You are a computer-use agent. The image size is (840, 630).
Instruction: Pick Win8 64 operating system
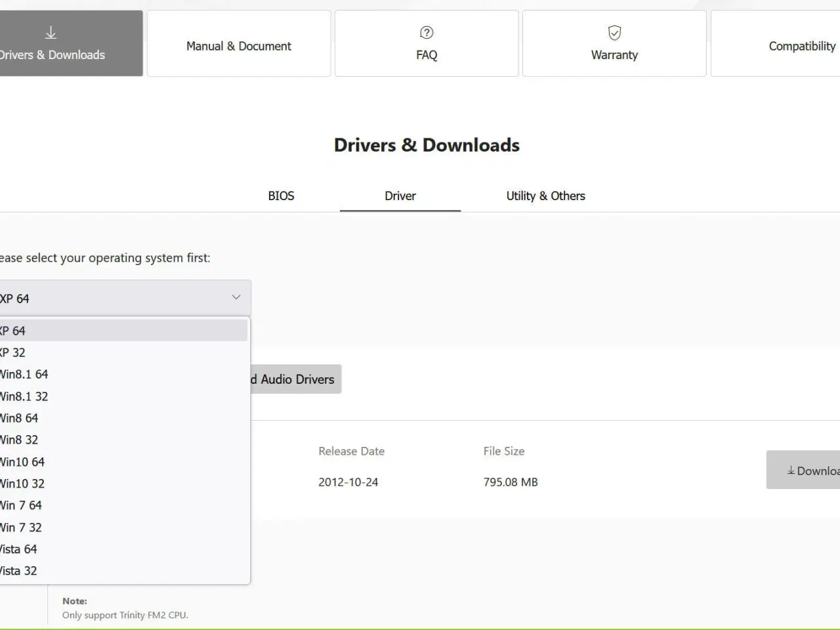click(x=123, y=418)
